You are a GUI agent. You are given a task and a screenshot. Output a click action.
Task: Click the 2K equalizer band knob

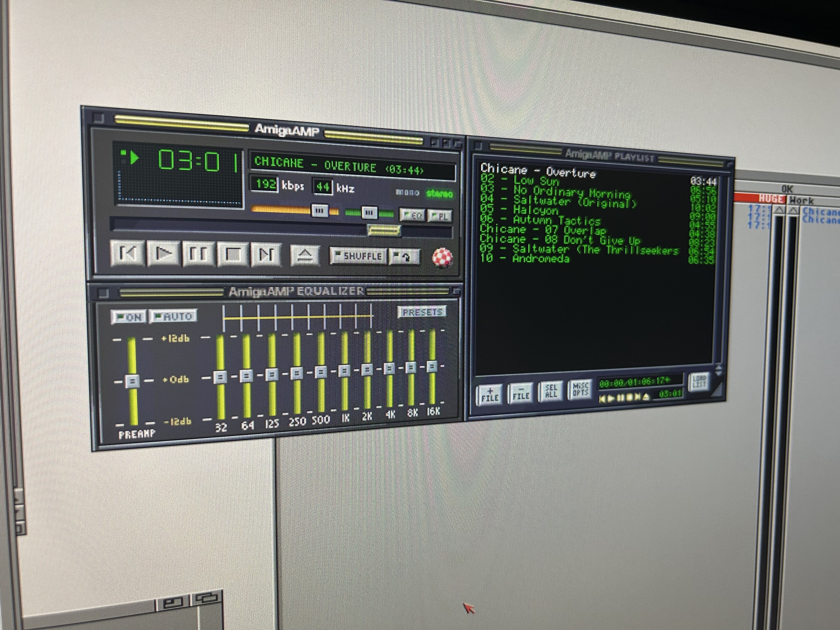pos(367,370)
